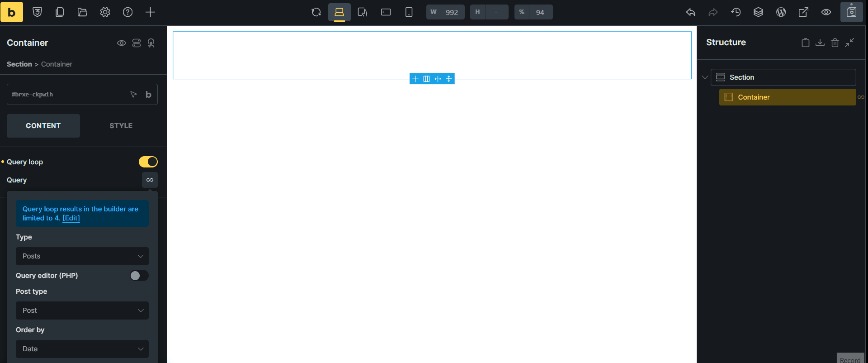
Task: Toggle off the Query loop switch
Action: click(148, 162)
